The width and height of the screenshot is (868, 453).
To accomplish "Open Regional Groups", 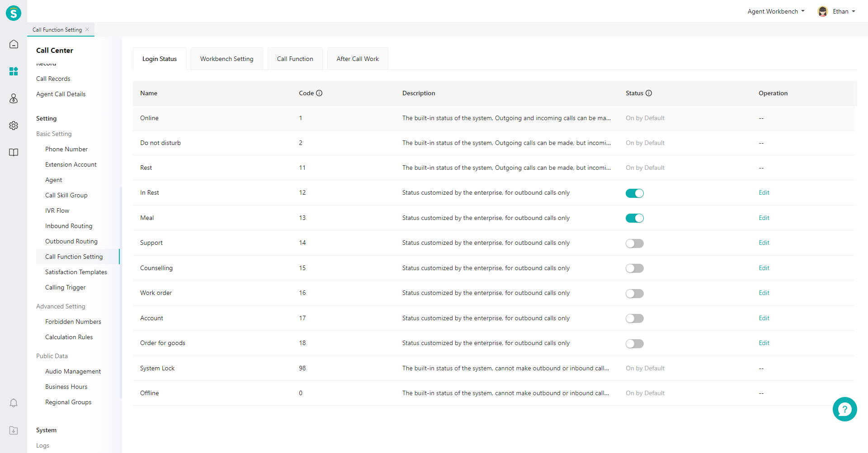I will 68,402.
